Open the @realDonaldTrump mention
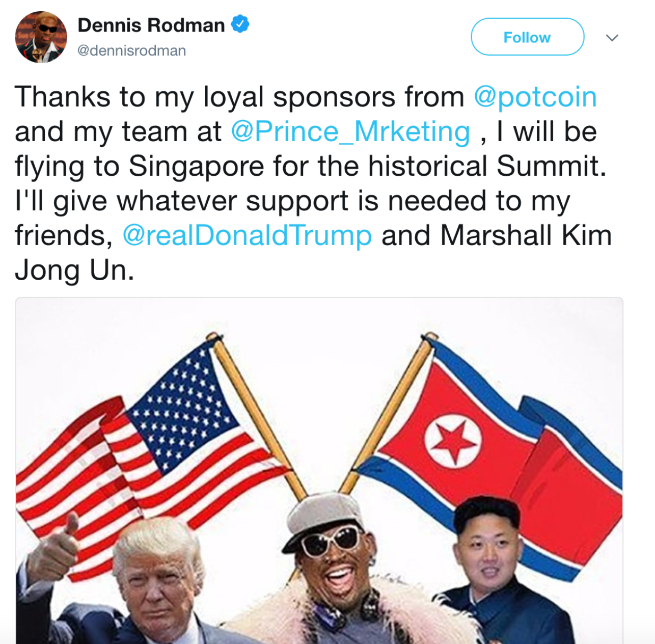This screenshot has width=655, height=644. pyautogui.click(x=247, y=235)
